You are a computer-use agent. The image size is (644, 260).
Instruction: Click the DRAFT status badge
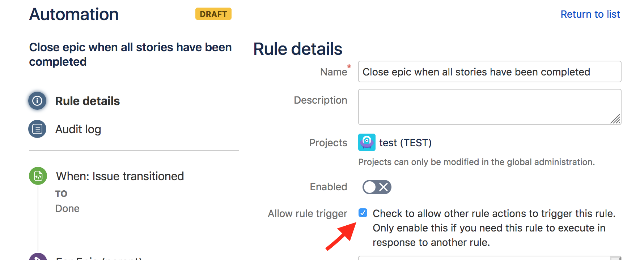(x=213, y=14)
